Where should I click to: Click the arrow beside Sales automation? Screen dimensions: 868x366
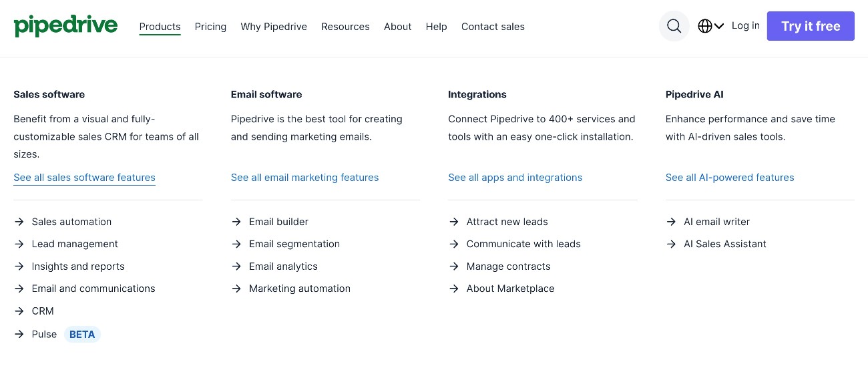coord(19,222)
